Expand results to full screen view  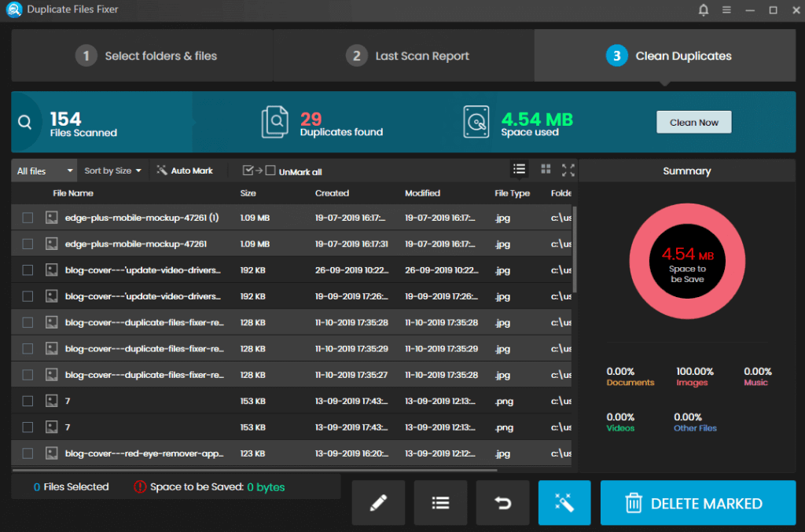(568, 170)
